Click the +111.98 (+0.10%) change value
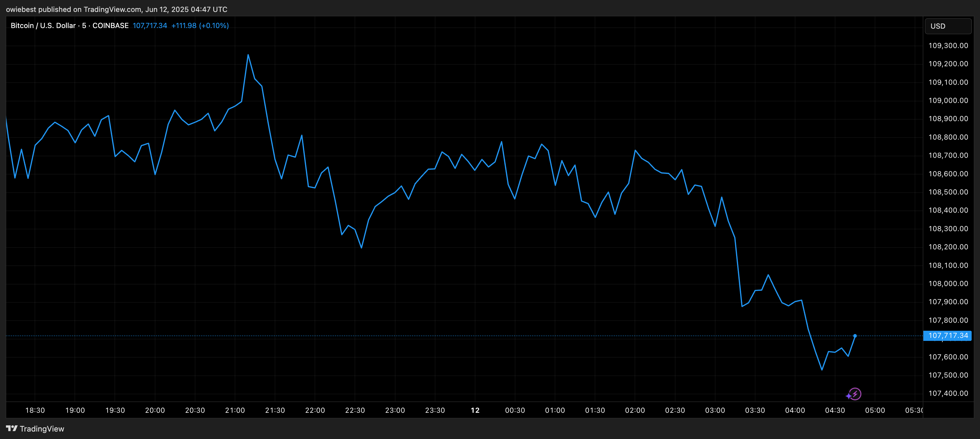Screen dimensions: 980x439 200,25
